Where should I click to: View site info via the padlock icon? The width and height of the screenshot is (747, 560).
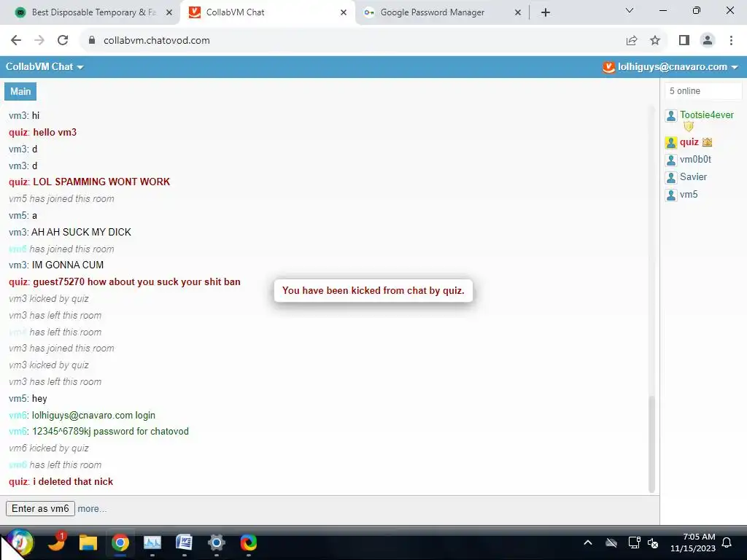pyautogui.click(x=92, y=41)
